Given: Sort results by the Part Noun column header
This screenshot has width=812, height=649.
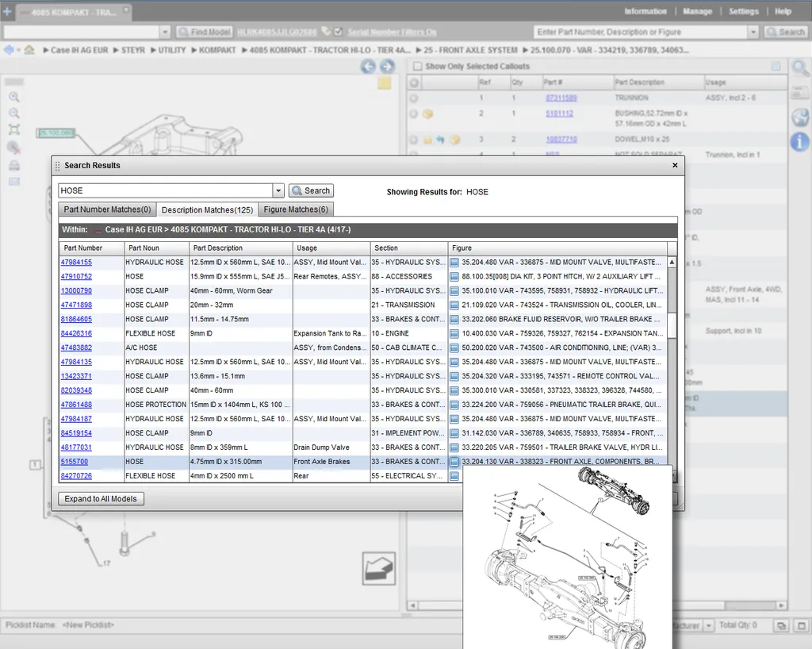Looking at the screenshot, I should [156, 248].
